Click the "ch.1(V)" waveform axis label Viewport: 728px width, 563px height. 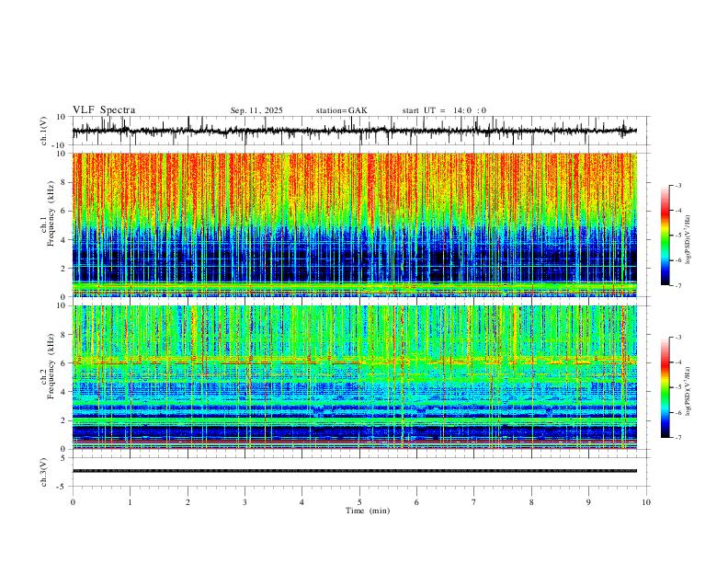click(44, 131)
